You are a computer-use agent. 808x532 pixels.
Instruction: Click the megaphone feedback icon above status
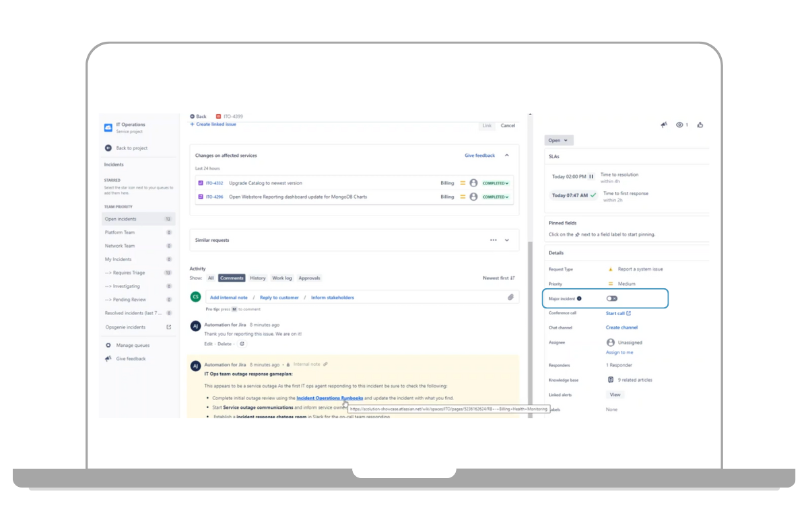(x=664, y=125)
